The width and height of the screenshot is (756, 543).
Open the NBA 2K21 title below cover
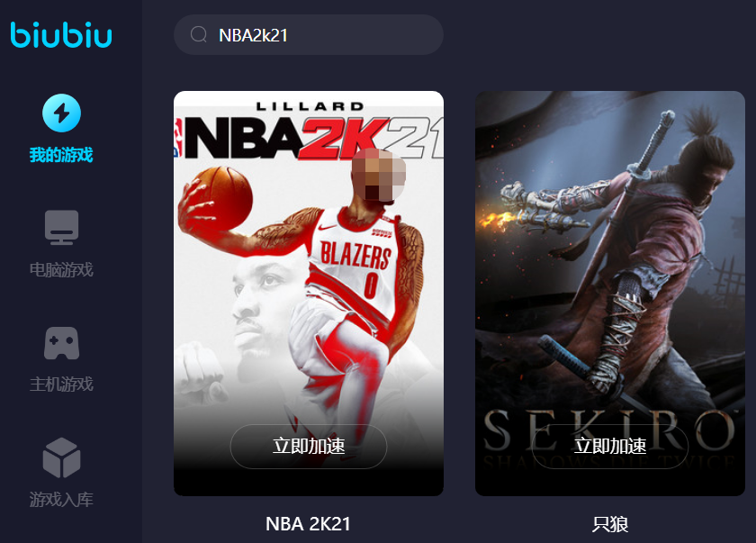point(308,524)
